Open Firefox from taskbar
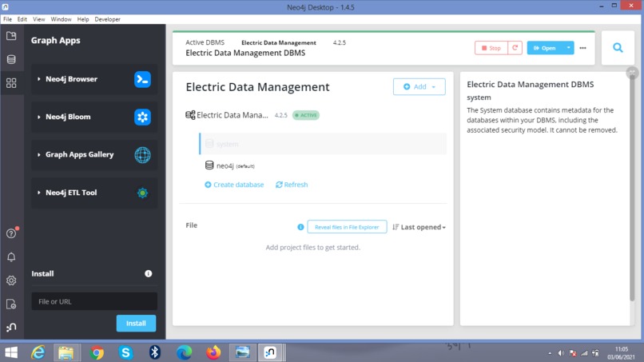644x362 pixels. point(213,352)
